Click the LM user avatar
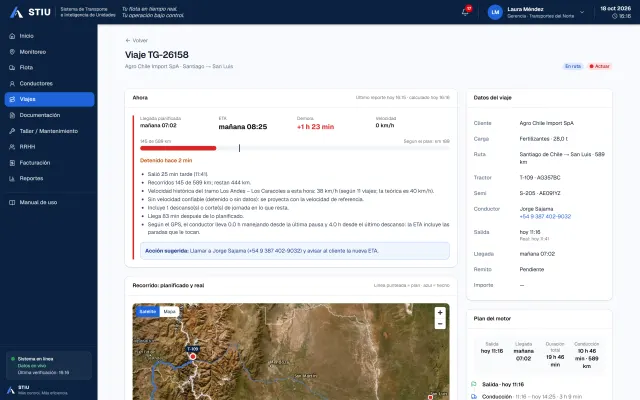640x400 pixels. coord(495,12)
